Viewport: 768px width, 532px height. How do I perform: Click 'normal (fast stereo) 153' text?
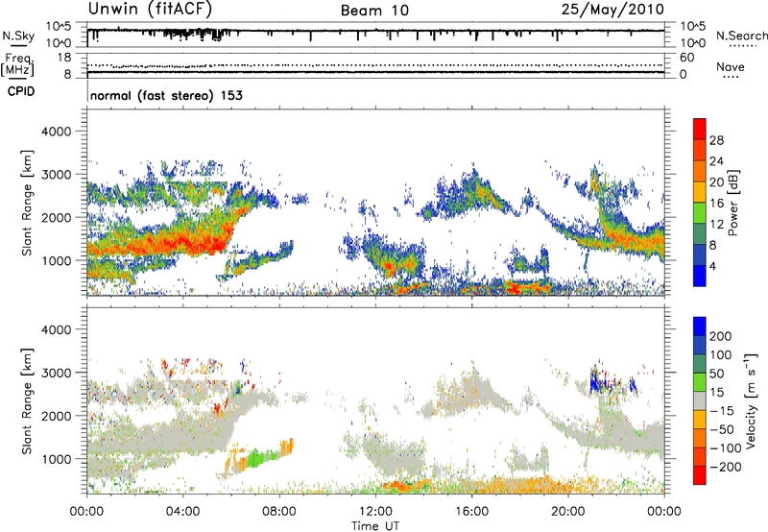pyautogui.click(x=166, y=95)
